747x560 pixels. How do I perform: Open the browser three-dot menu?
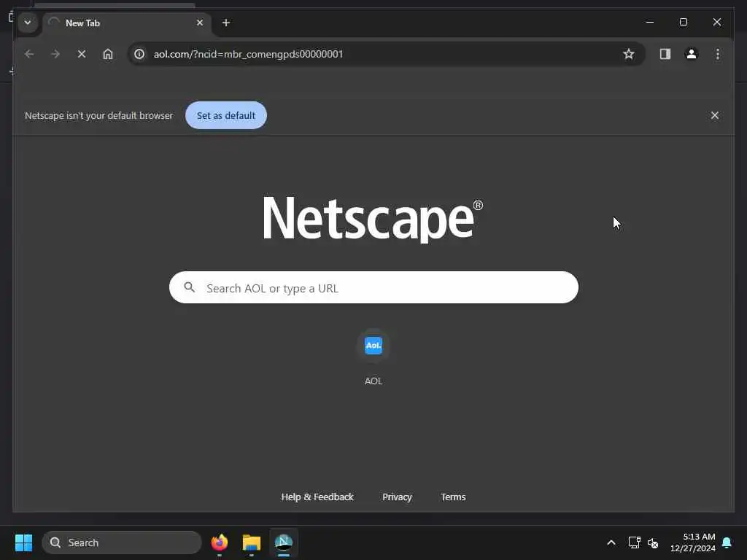point(718,54)
